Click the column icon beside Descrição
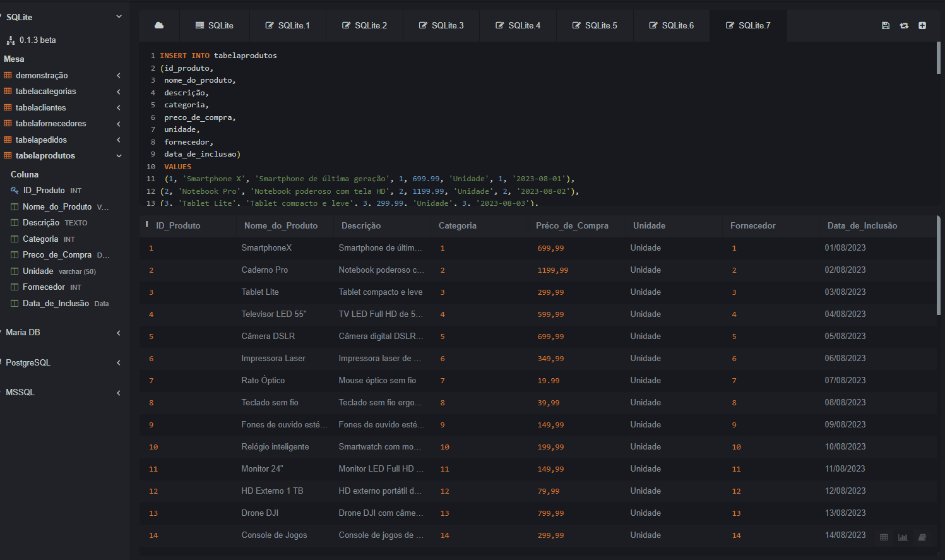This screenshot has height=560, width=945. click(15, 222)
